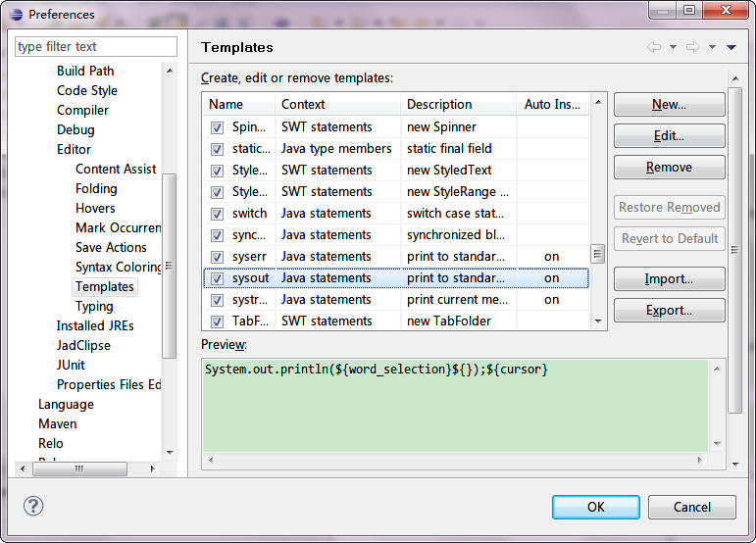
Task: Click the Export... button
Action: [669, 311]
